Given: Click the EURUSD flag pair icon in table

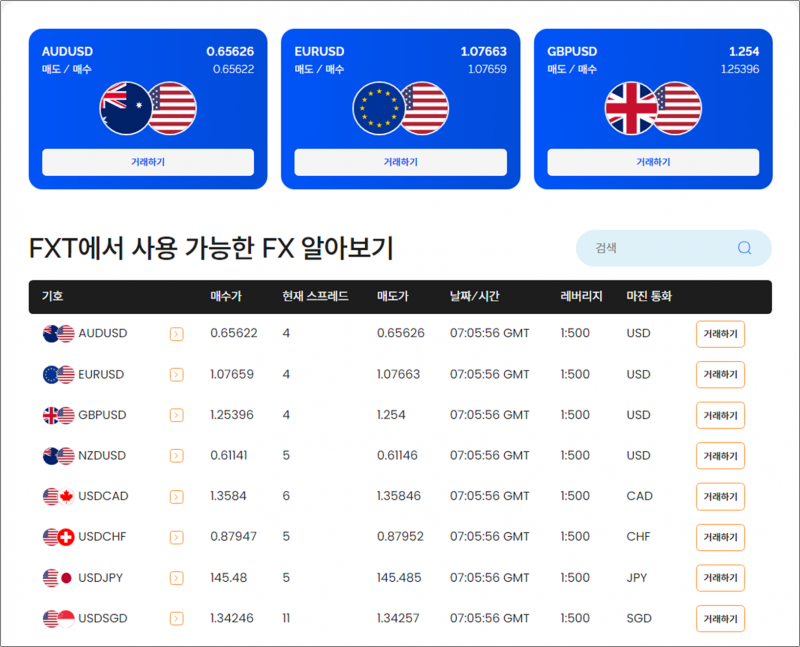Looking at the screenshot, I should (x=59, y=375).
